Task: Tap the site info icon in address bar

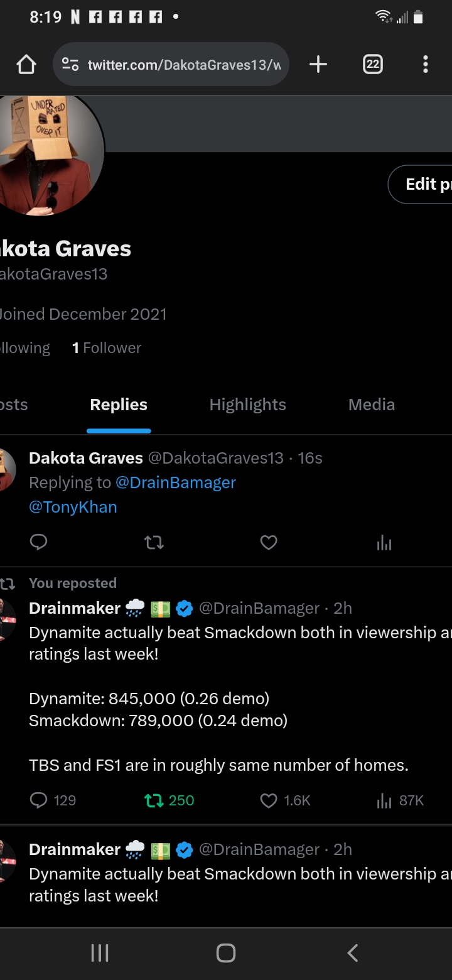Action: tap(70, 65)
